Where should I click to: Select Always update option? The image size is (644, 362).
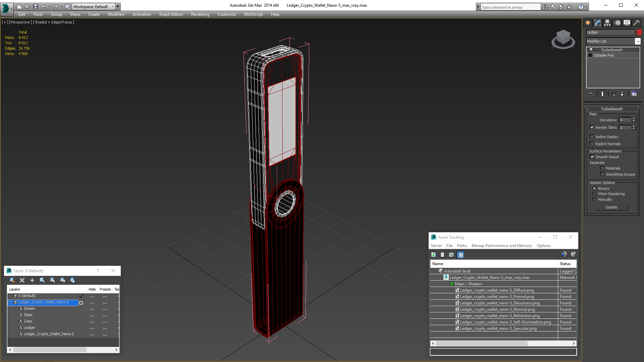click(594, 188)
